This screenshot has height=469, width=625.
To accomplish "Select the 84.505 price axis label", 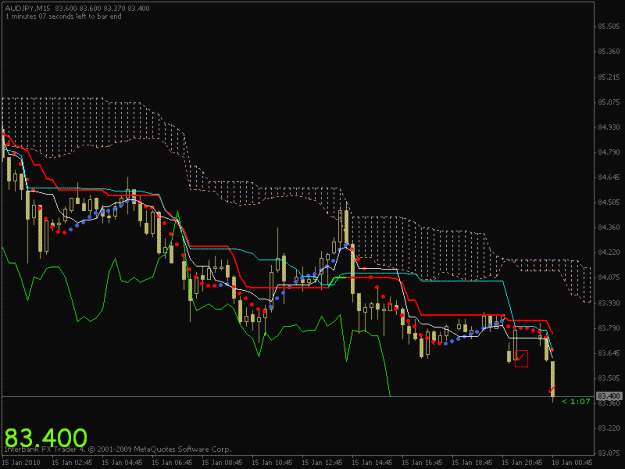I will click(609, 202).
